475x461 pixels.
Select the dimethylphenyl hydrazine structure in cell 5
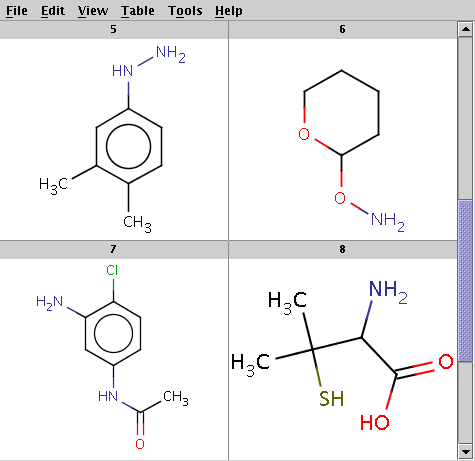[112, 139]
